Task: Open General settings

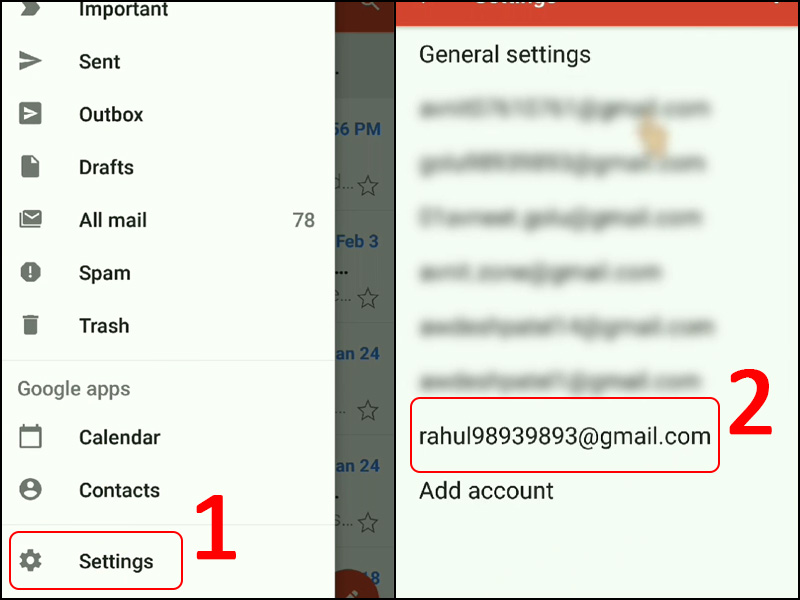Action: coord(505,54)
